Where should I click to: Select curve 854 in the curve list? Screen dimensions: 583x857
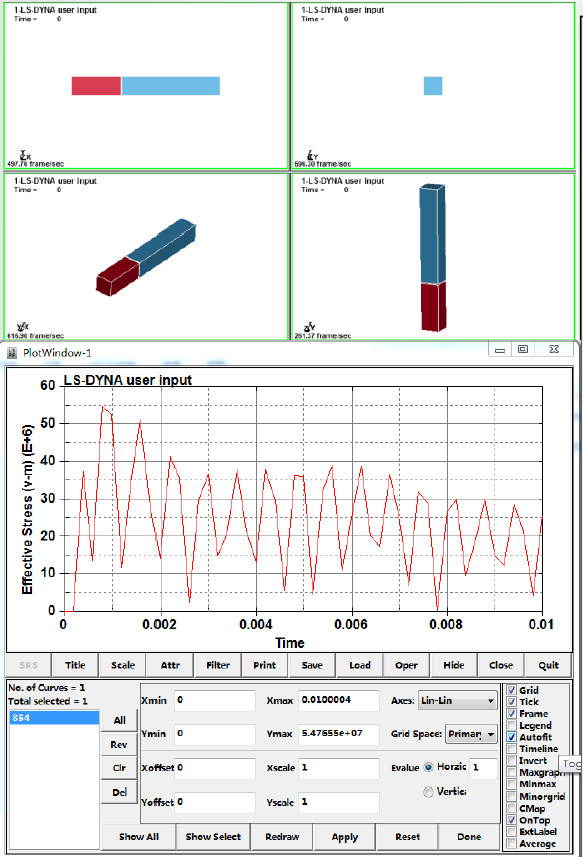(x=54, y=718)
